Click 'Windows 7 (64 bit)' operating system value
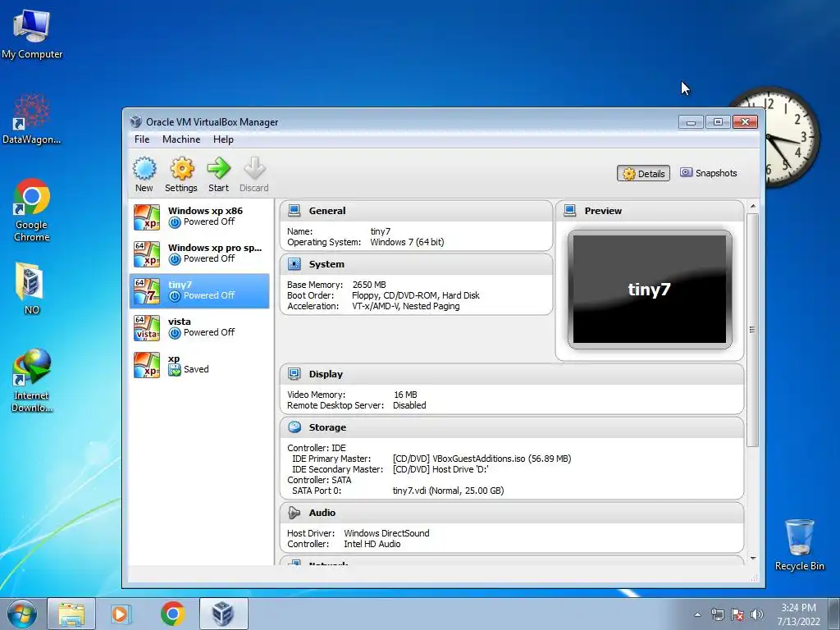Viewport: 840px width, 630px height. tap(407, 242)
